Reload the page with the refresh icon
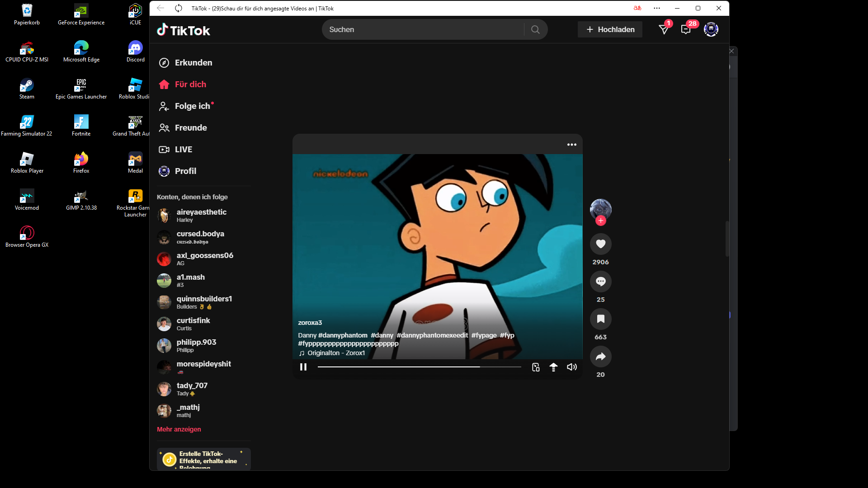The image size is (868, 488). point(179,8)
